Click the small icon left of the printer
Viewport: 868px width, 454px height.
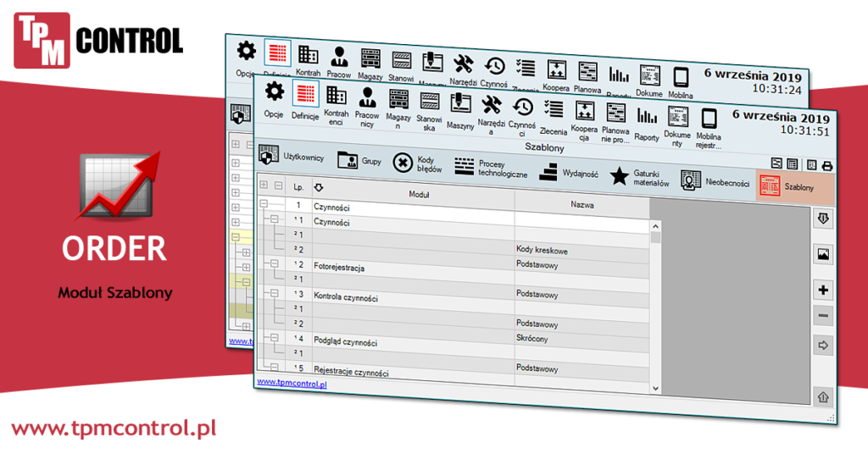[811, 165]
